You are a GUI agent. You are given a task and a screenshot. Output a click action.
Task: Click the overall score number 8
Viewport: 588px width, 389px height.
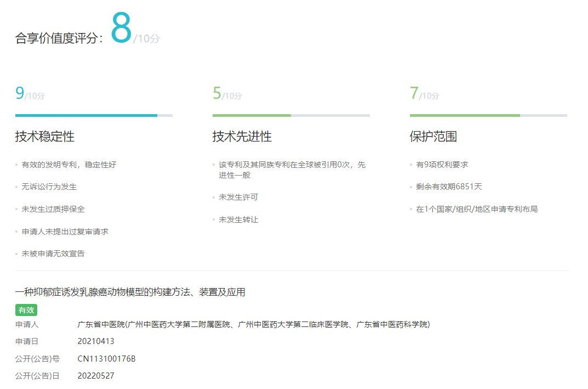click(121, 29)
